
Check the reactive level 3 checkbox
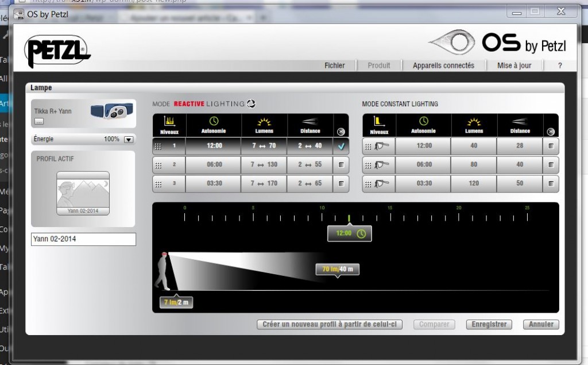(x=341, y=183)
